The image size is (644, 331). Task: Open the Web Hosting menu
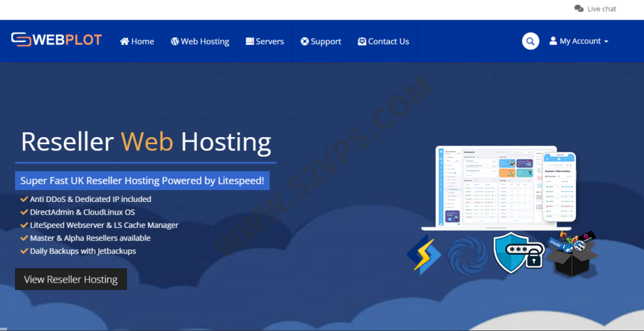(200, 41)
